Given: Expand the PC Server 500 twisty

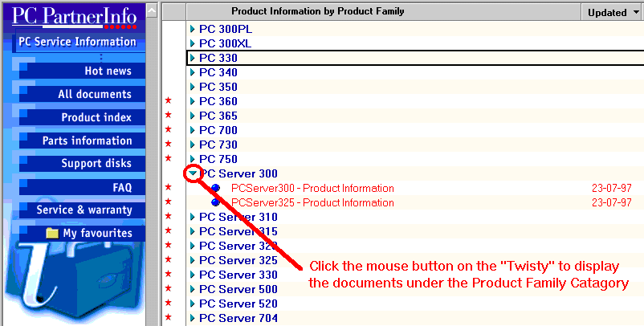Looking at the screenshot, I should 193,289.
